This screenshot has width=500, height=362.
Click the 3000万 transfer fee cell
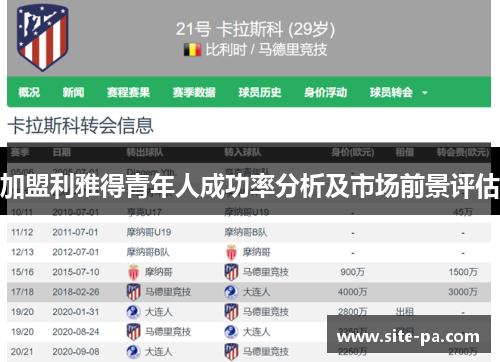point(463,292)
